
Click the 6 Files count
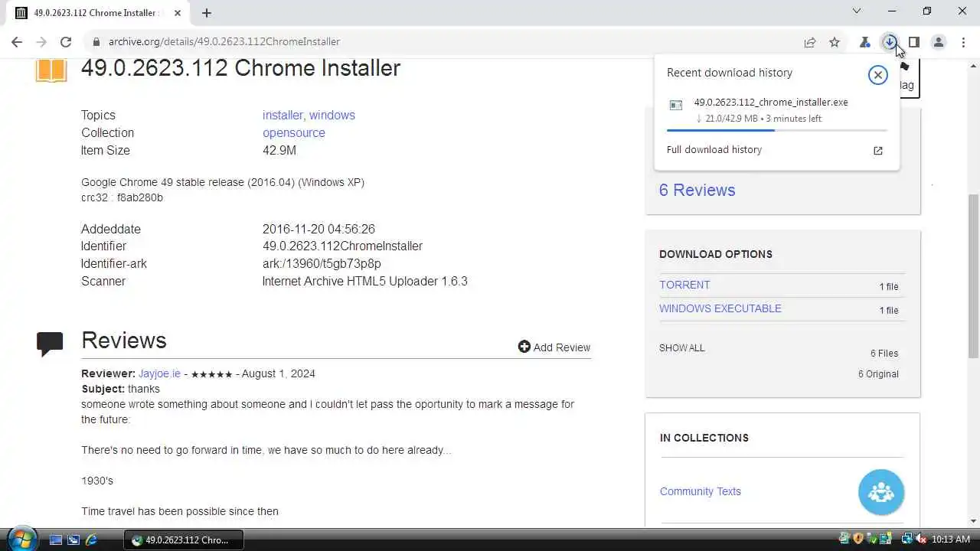click(x=884, y=354)
